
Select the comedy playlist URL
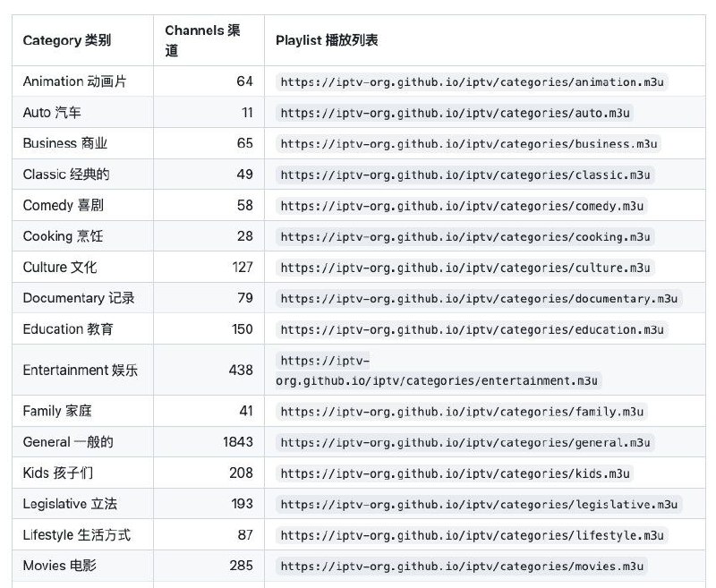point(465,205)
